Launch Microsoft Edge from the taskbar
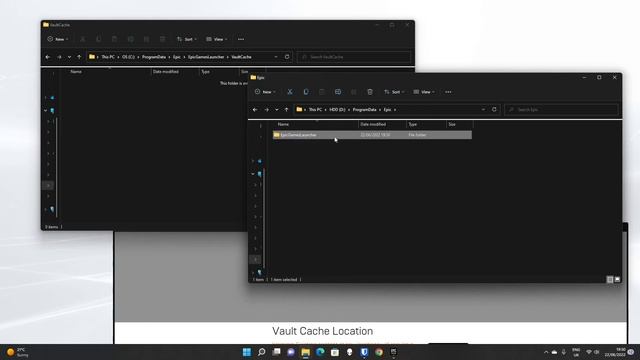This screenshot has height=360, width=640. [x=320, y=352]
